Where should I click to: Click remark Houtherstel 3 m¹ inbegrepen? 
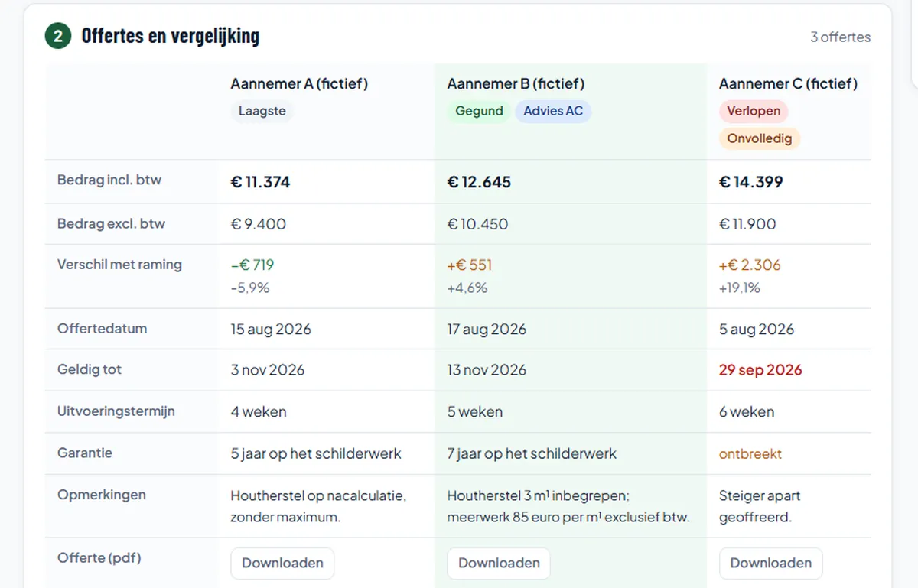pyautogui.click(x=568, y=506)
